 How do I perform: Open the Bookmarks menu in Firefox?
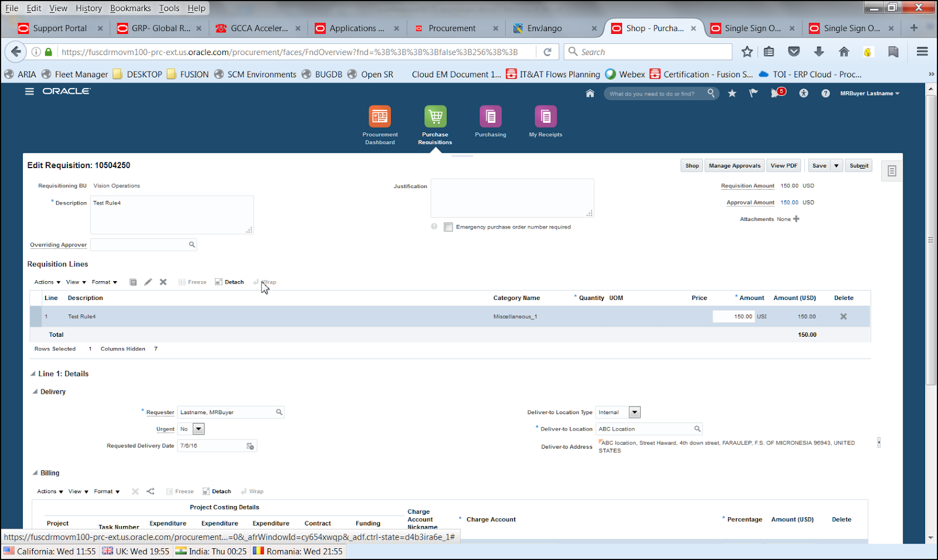pos(130,8)
